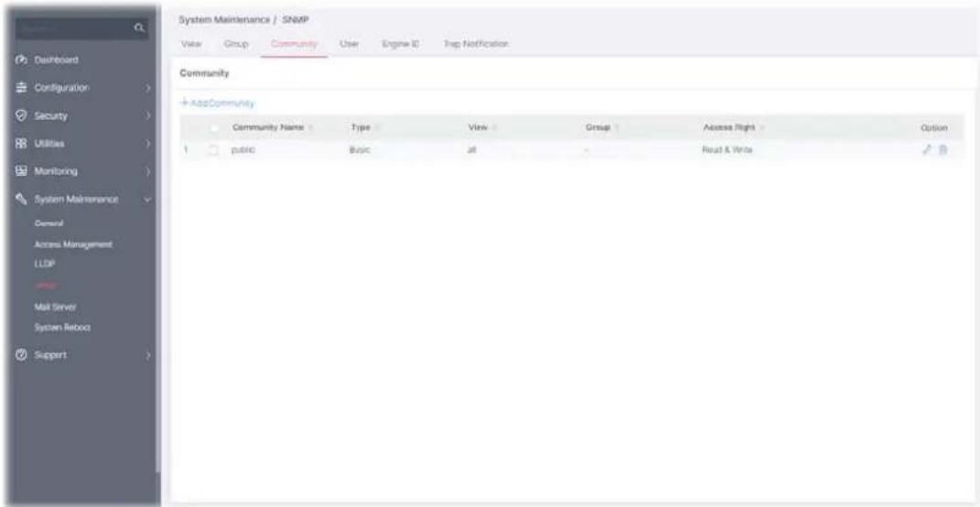Click the Security shield icon
980x507 pixels.
point(19,115)
